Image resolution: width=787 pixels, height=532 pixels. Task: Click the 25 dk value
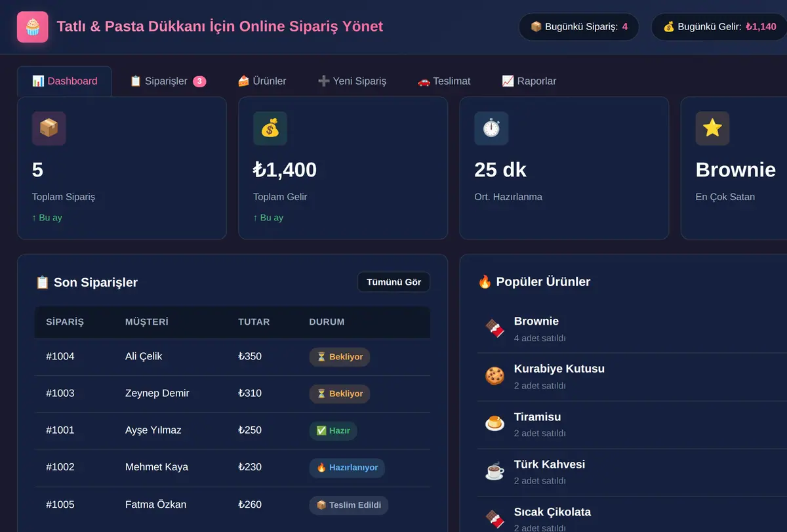[500, 170]
